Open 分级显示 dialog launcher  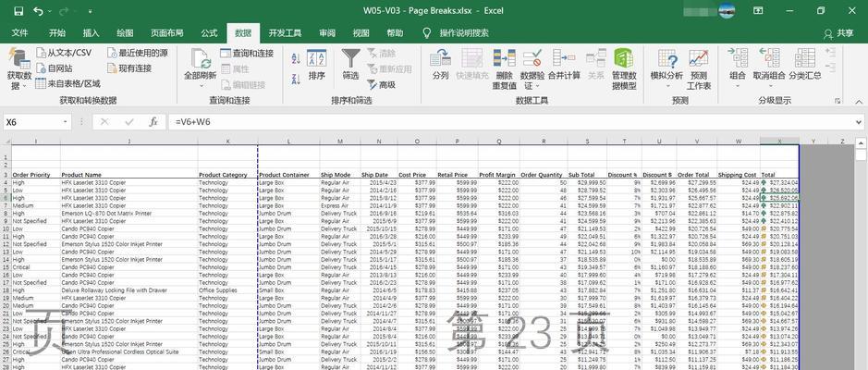(837, 102)
